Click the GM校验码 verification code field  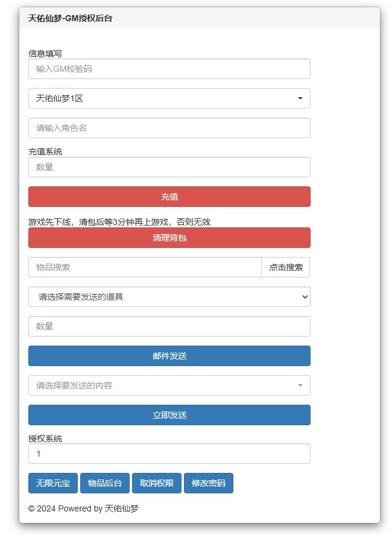(169, 69)
